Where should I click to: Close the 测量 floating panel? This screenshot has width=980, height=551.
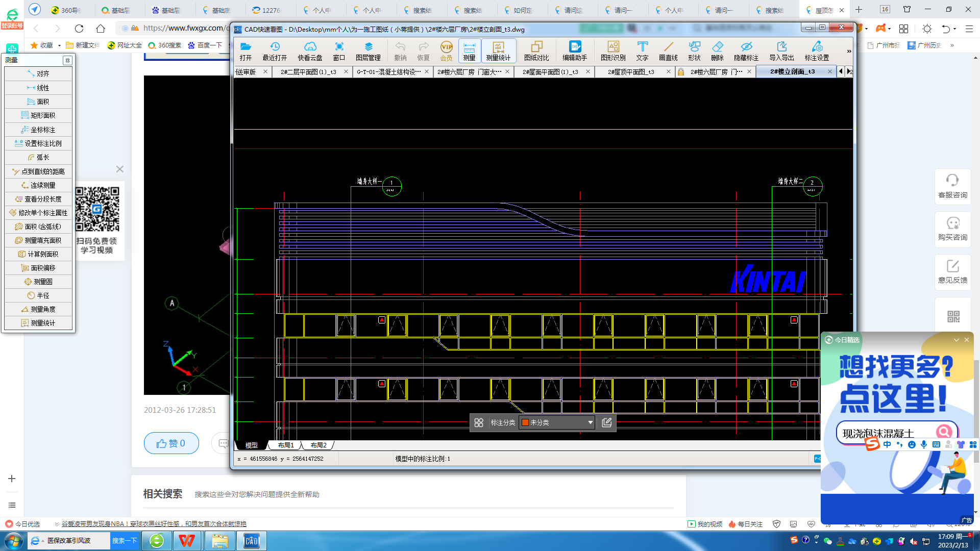click(67, 60)
